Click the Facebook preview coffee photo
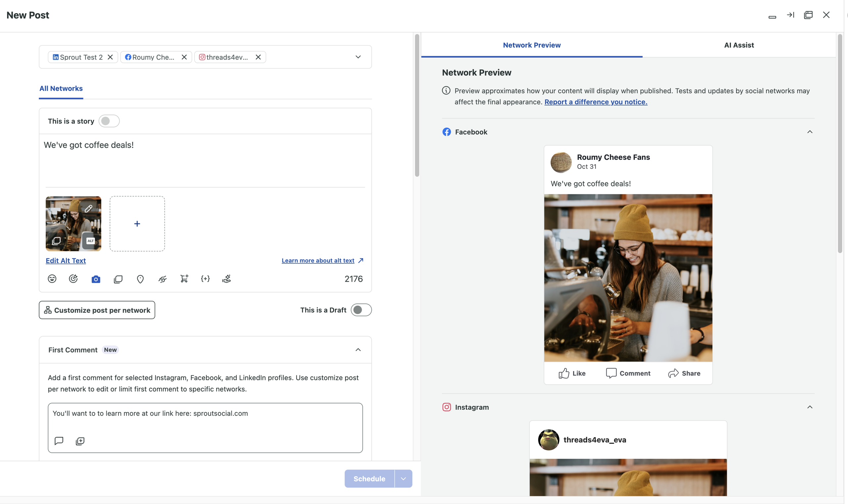848x504 pixels. [628, 278]
